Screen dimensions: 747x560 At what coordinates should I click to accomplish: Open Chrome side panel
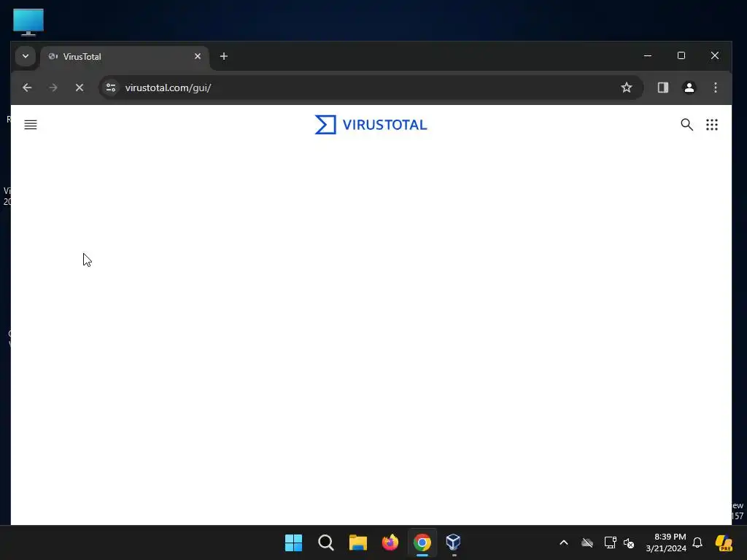tap(662, 87)
